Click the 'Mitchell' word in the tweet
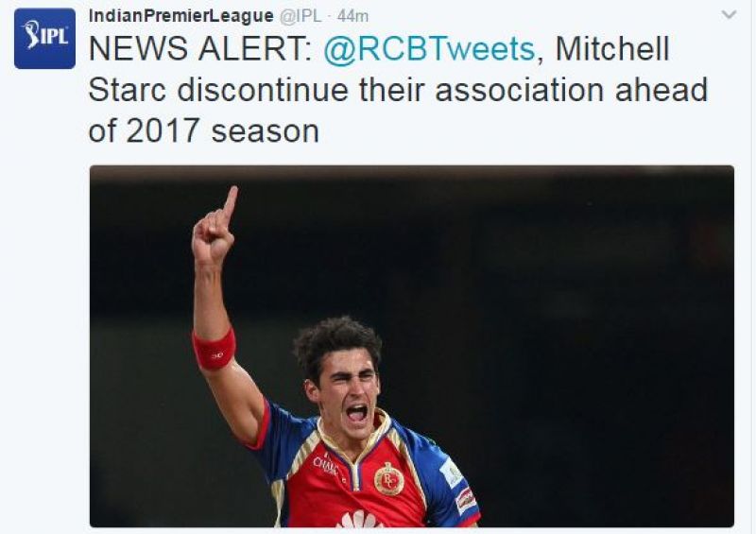This screenshot has width=756, height=534. (612, 49)
